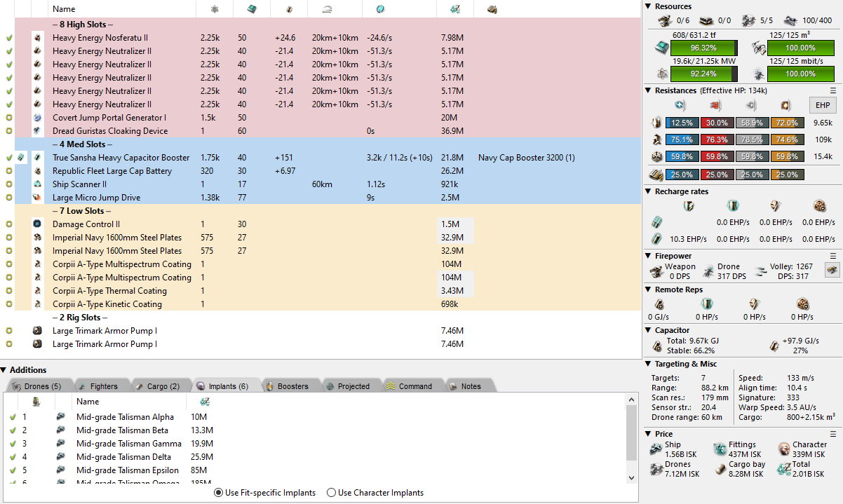Click the Covert Jump Portal Generator module icon

pos(37,118)
